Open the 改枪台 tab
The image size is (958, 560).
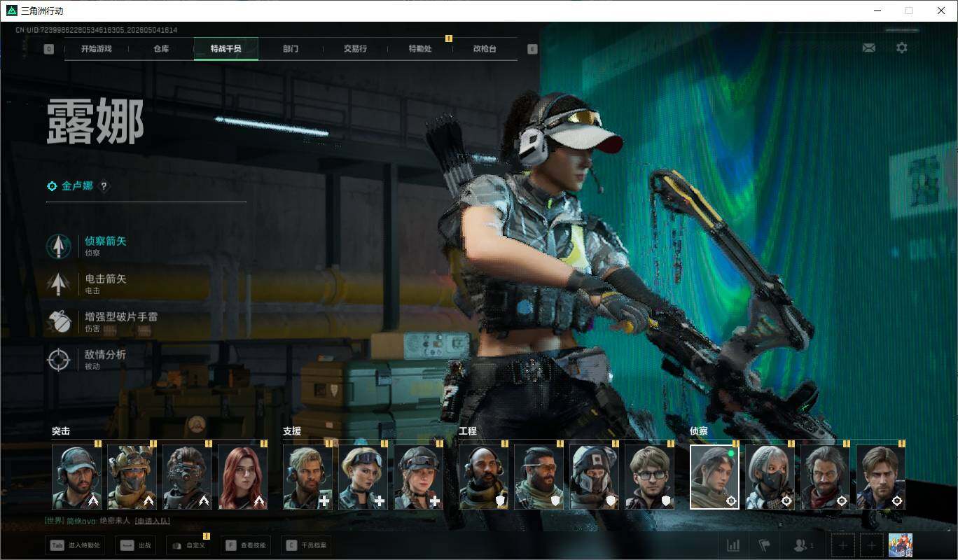pos(485,49)
